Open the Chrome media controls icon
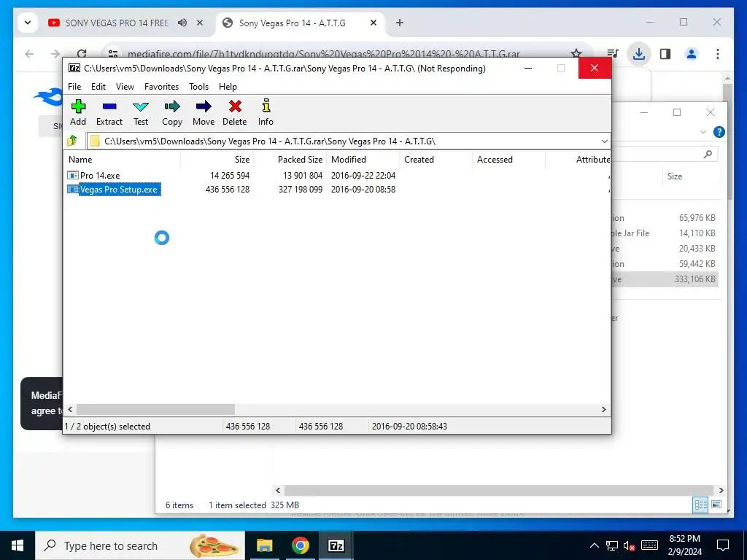Viewport: 747px width, 560px height. click(x=613, y=54)
